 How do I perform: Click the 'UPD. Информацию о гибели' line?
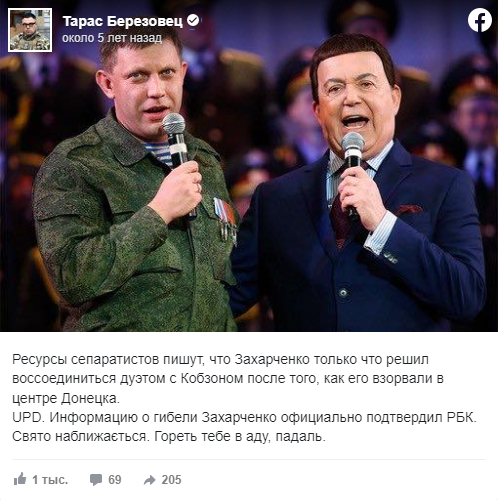(x=244, y=417)
